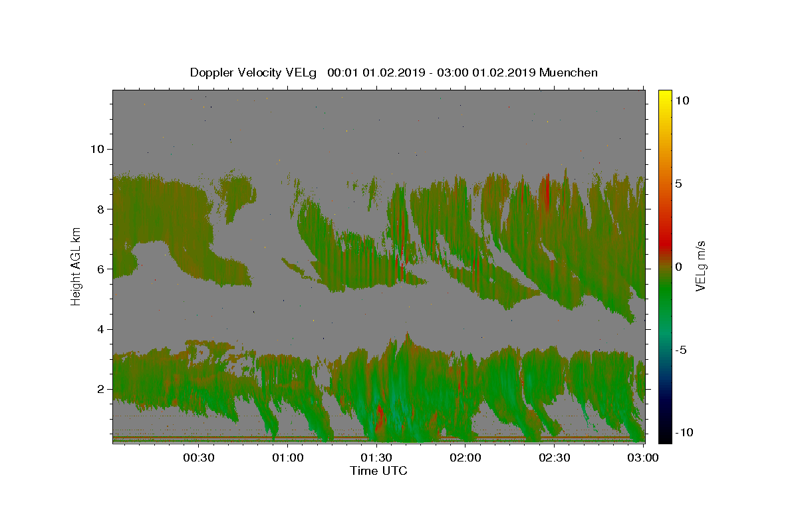
Task: Click the colorbar value label 5
Action: 680,184
